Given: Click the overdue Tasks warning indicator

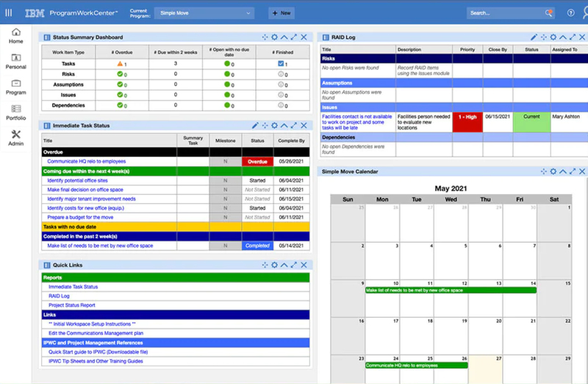Looking at the screenshot, I should 120,64.
